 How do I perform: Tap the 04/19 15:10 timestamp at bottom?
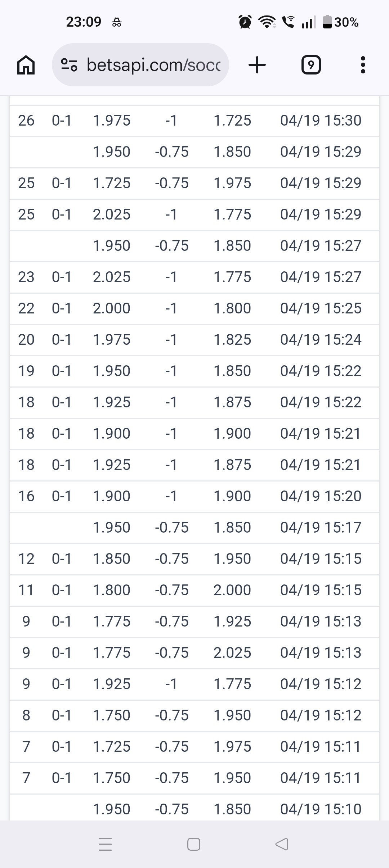click(x=321, y=809)
